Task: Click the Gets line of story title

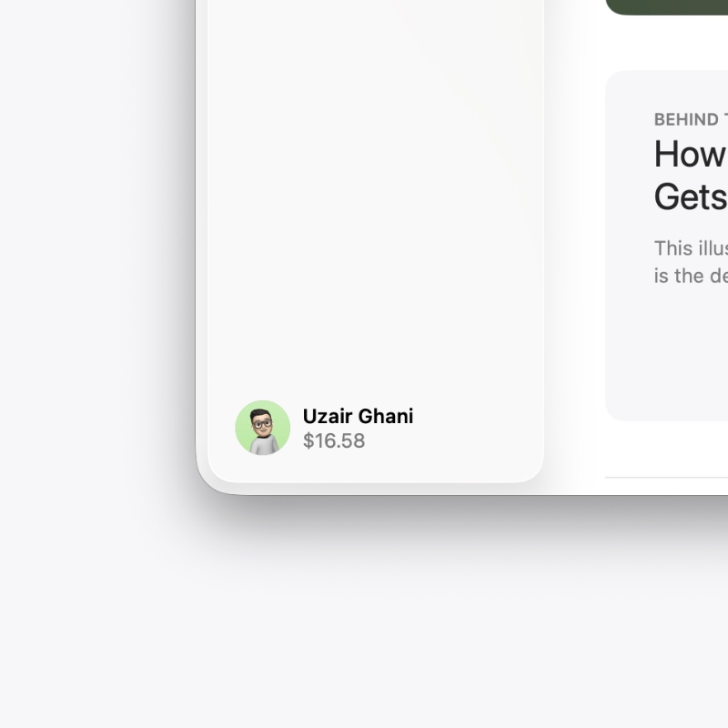Action: pyautogui.click(x=691, y=197)
